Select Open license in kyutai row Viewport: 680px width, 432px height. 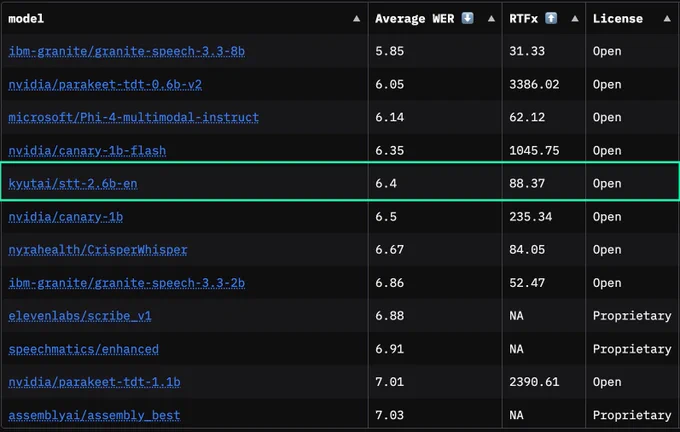pos(607,184)
